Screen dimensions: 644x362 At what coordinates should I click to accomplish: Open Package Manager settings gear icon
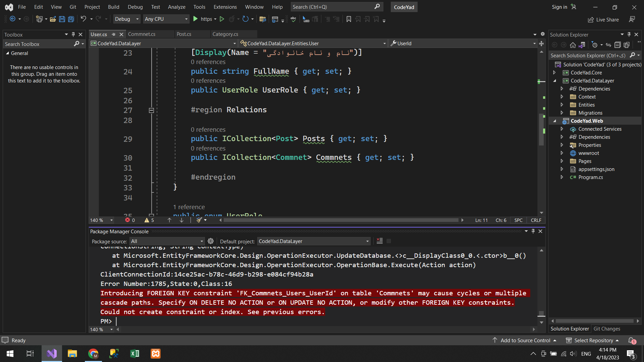coord(211,241)
